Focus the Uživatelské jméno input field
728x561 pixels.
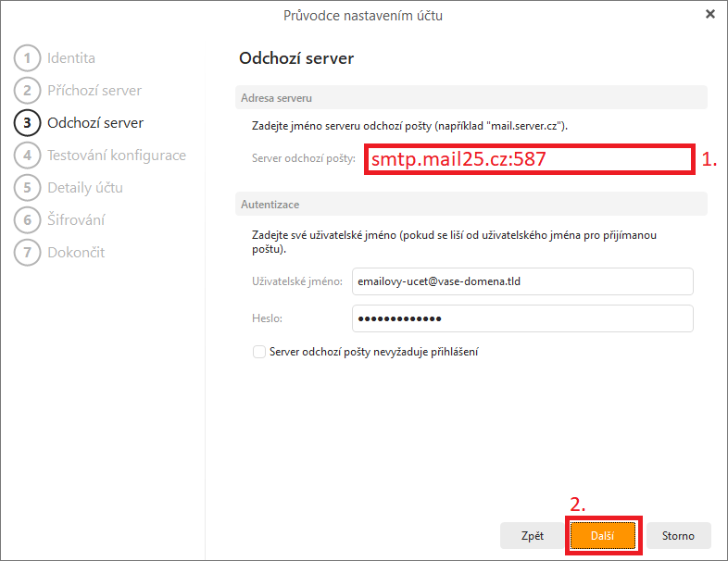[x=522, y=281]
